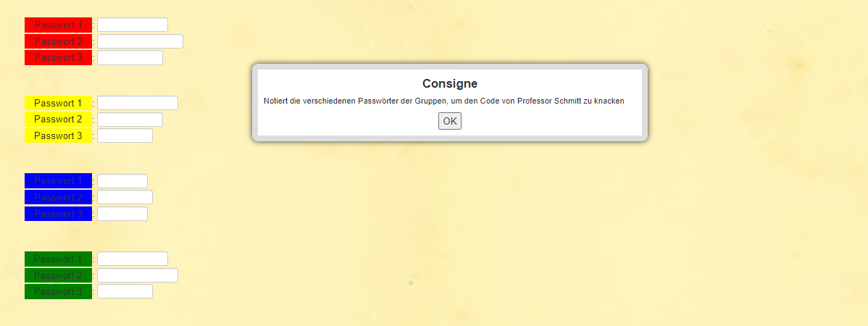Image resolution: width=868 pixels, height=326 pixels.
Task: Focus the green group Passwort 1 input field
Action: pos(133,259)
